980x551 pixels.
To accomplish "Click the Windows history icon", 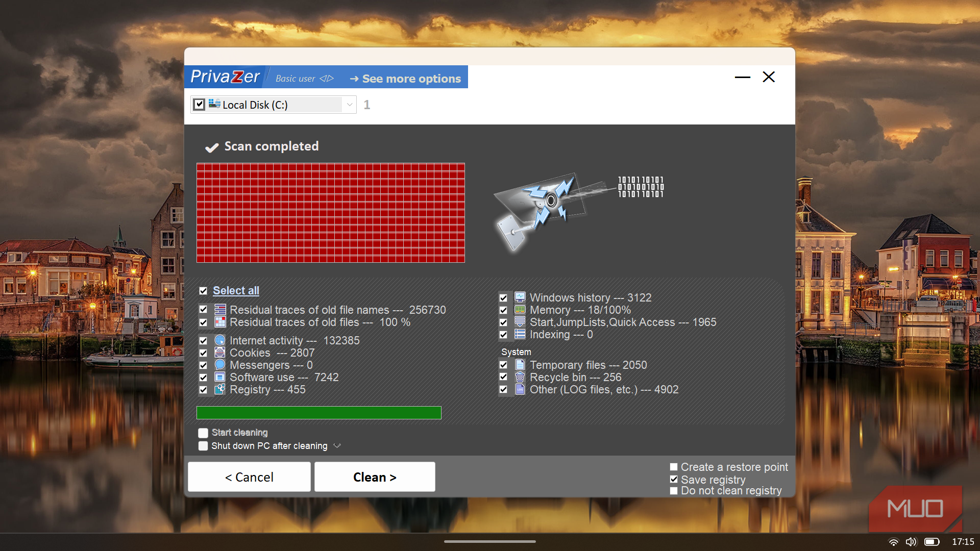I will tap(520, 297).
